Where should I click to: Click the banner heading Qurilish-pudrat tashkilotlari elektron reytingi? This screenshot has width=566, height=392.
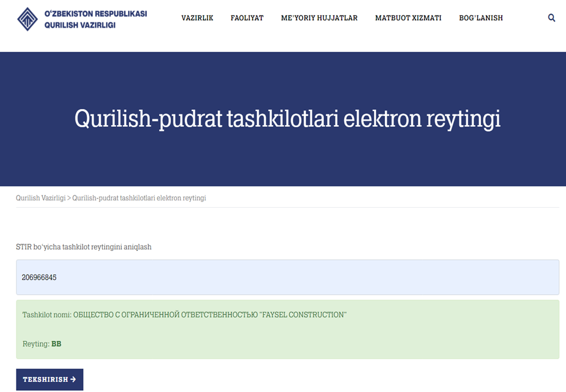coord(287,119)
